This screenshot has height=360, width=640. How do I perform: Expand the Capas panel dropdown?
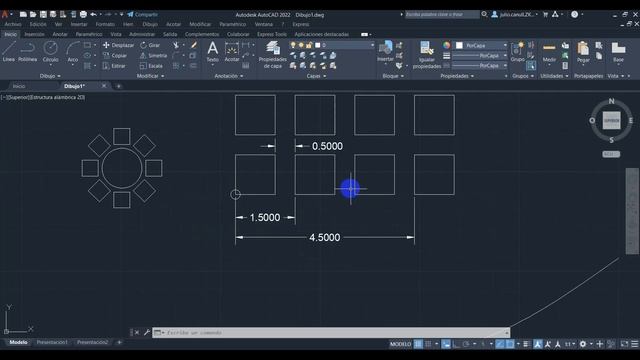coord(316,76)
